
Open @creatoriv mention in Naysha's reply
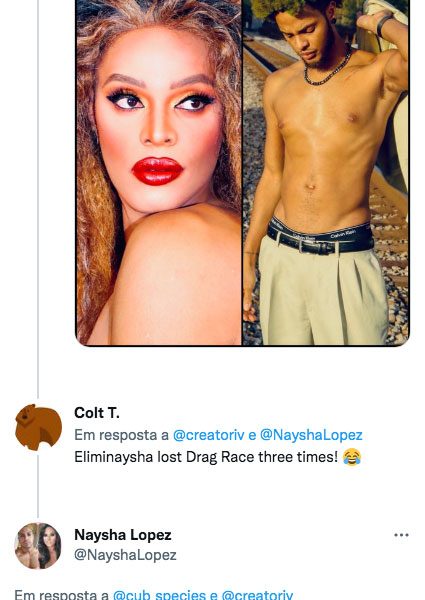257,595
